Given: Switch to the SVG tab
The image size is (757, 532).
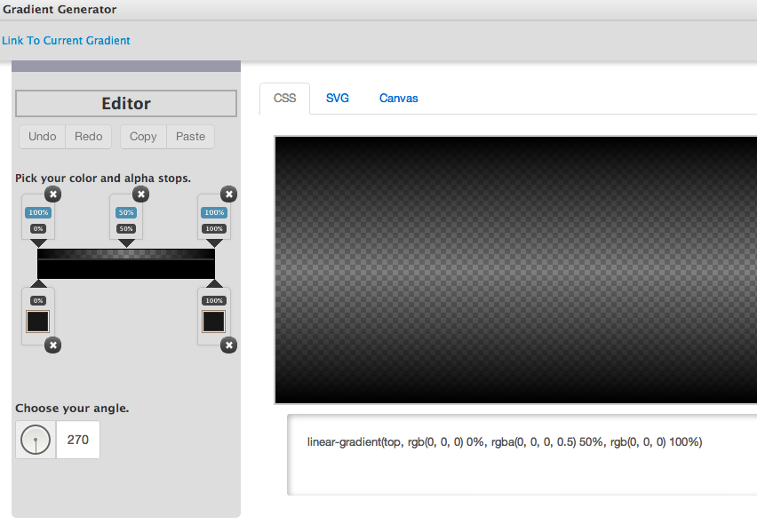Looking at the screenshot, I should [337, 98].
